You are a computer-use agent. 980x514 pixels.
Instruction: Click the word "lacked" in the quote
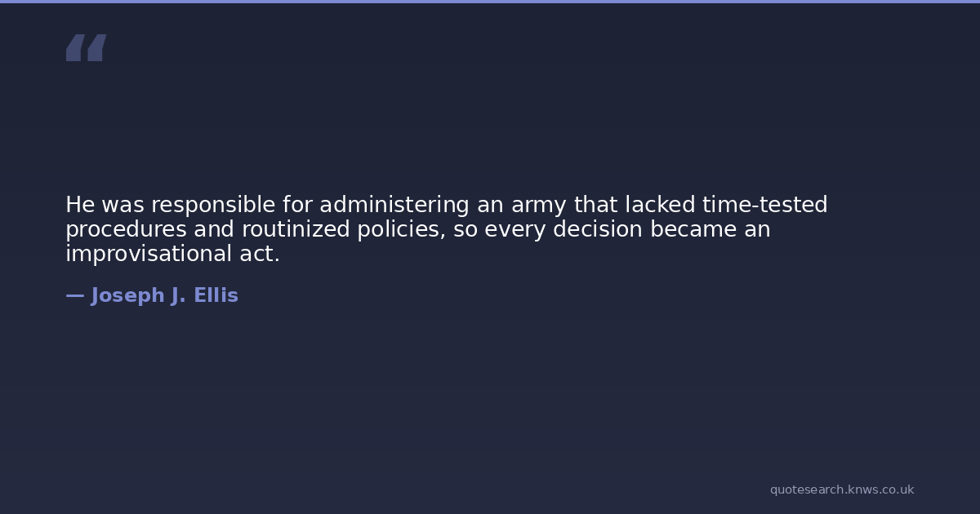[658, 205]
